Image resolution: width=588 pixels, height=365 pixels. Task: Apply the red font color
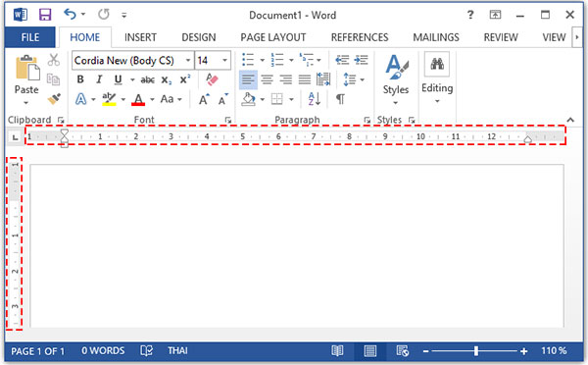click(138, 99)
